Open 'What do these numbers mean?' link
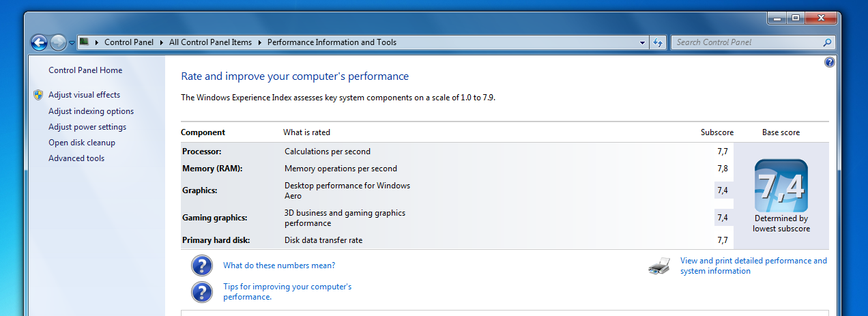Image resolution: width=868 pixels, height=316 pixels. coord(279,265)
